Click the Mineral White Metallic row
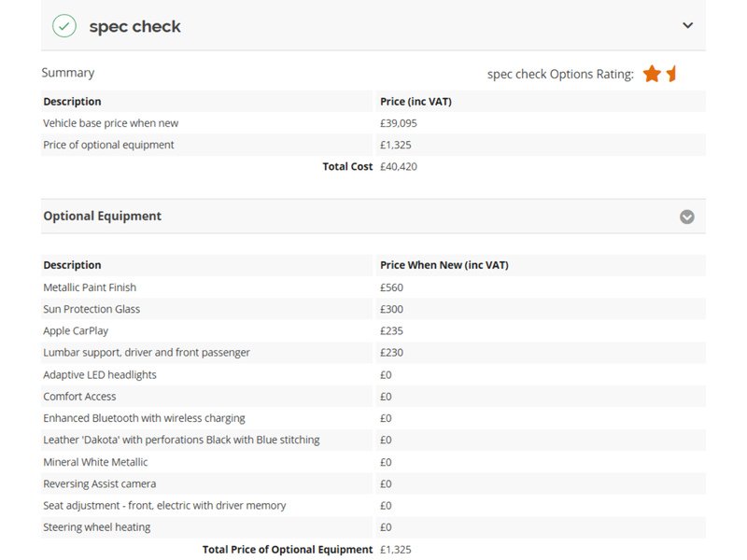 point(95,462)
